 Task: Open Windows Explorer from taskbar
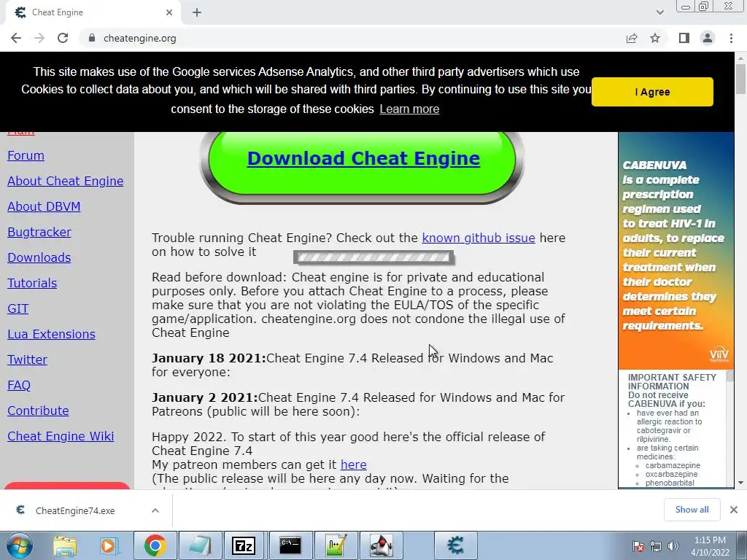pyautogui.click(x=65, y=545)
